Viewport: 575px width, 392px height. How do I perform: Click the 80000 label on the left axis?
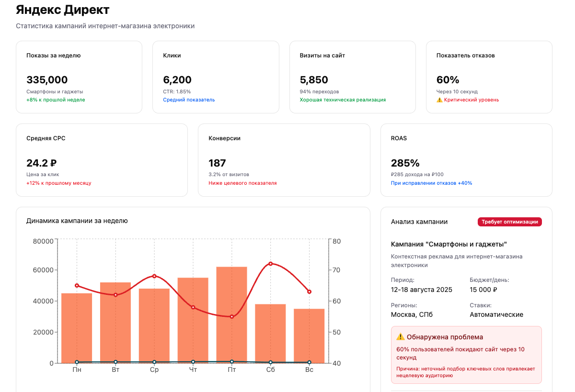43,241
